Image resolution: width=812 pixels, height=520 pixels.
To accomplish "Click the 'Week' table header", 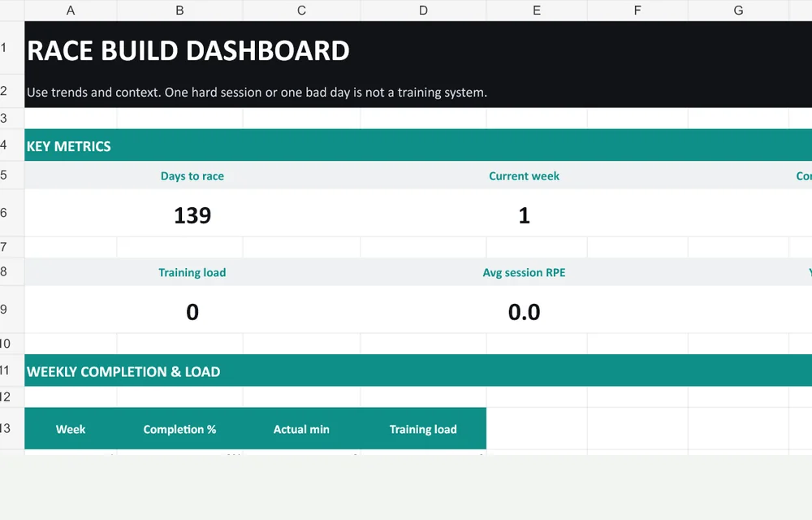I will [x=71, y=429].
